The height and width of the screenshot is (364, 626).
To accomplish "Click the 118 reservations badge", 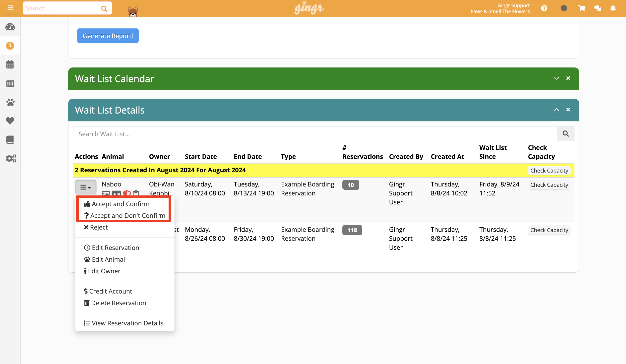I will click(352, 230).
